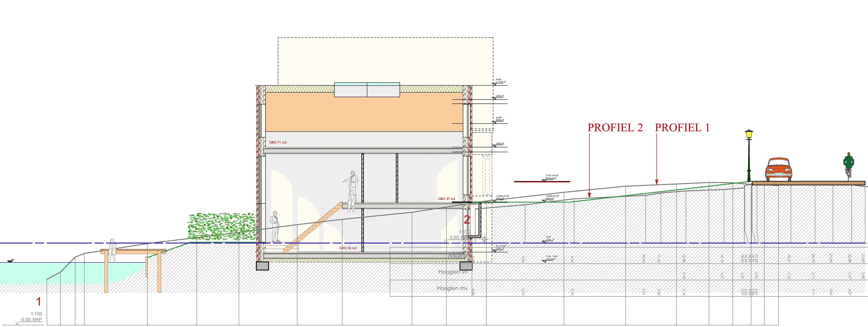The width and height of the screenshot is (868, 327).
Task: Click the PROFIEL 2 label
Action: pyautogui.click(x=615, y=127)
